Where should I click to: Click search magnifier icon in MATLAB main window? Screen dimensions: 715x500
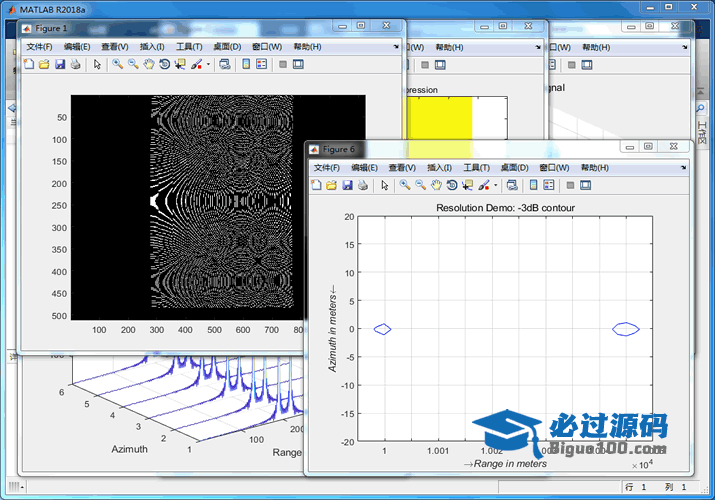tap(700, 108)
